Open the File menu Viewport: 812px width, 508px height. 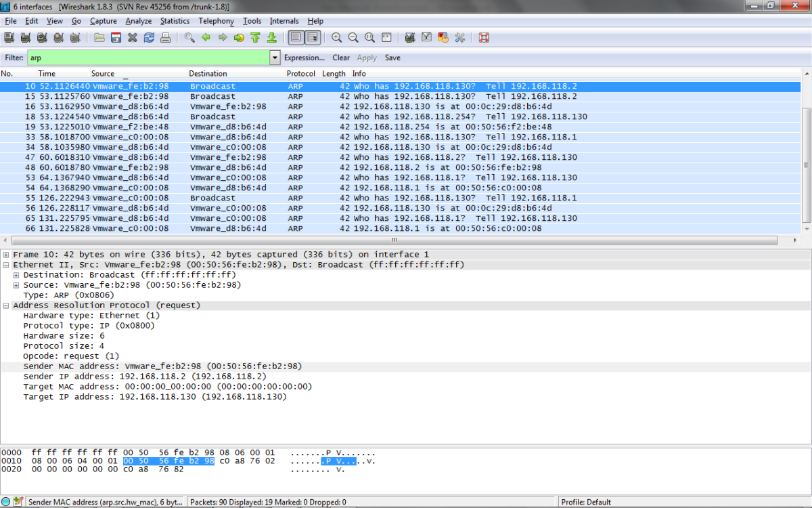[11, 21]
